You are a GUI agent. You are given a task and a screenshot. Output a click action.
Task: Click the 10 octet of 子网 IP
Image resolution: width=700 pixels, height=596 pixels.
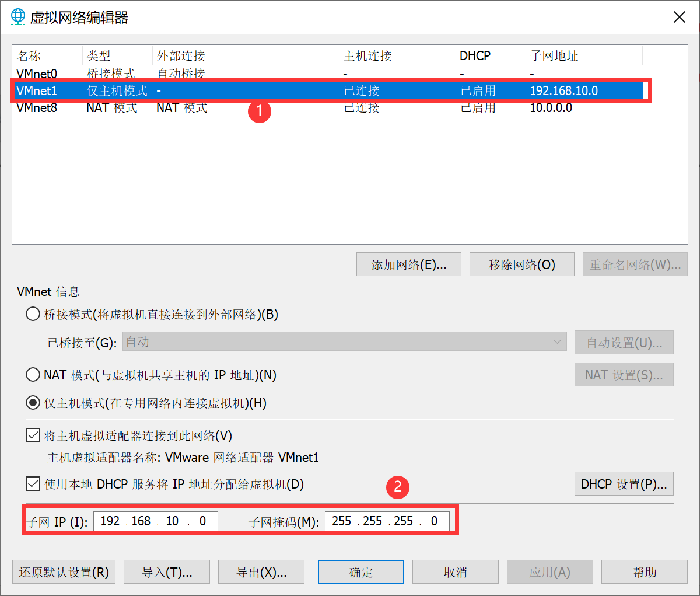pyautogui.click(x=172, y=521)
